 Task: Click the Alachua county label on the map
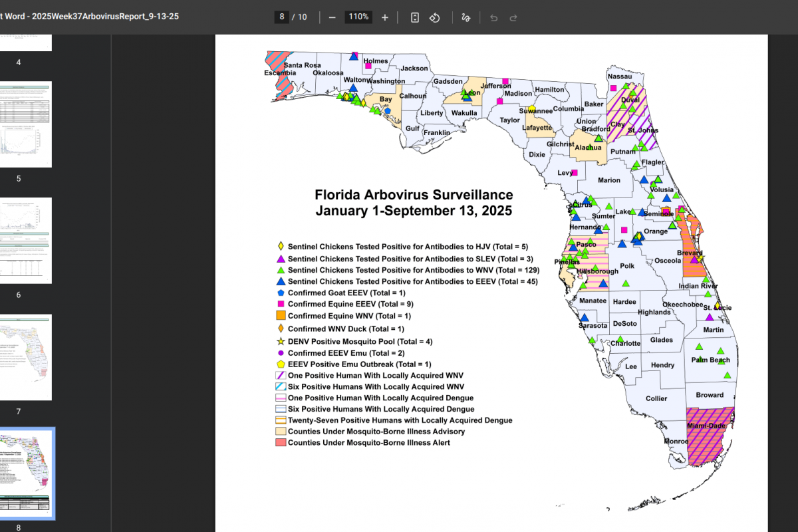pyautogui.click(x=588, y=148)
